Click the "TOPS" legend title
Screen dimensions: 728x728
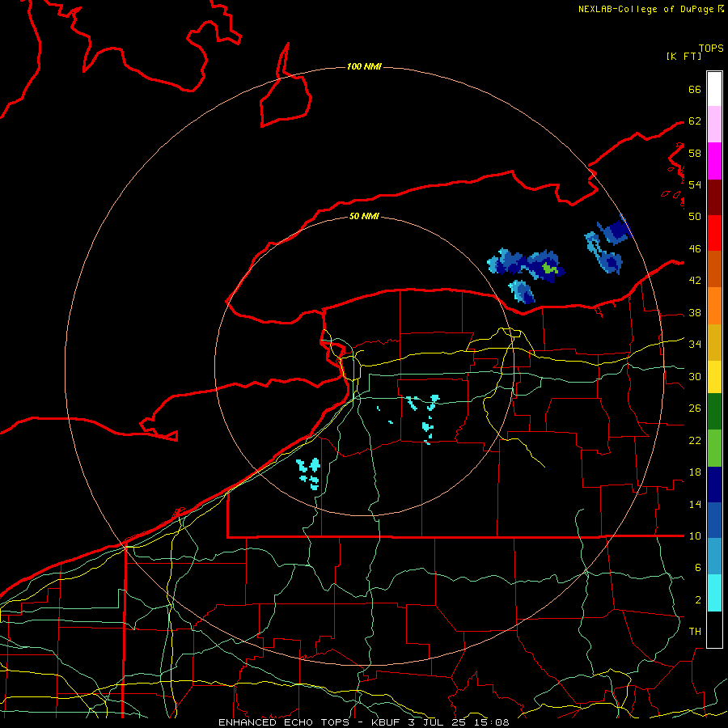pos(711,48)
